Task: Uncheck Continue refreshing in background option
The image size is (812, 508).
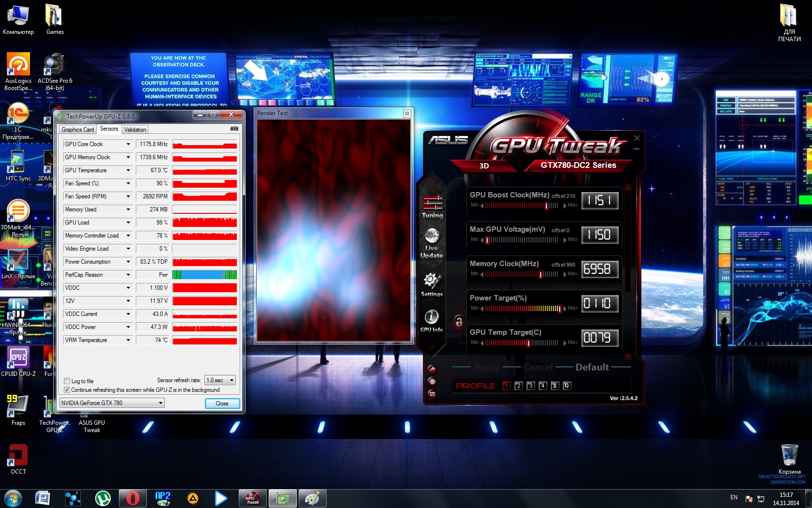Action: point(67,390)
